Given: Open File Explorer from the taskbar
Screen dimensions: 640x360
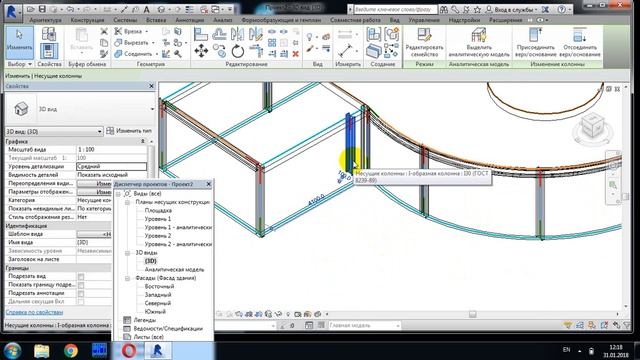Looking at the screenshot, I should 42,351.
